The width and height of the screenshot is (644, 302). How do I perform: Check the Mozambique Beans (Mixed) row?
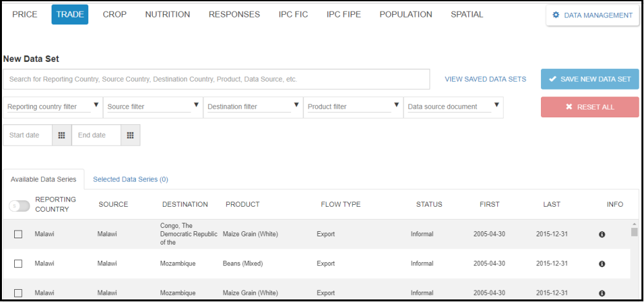tap(18, 264)
